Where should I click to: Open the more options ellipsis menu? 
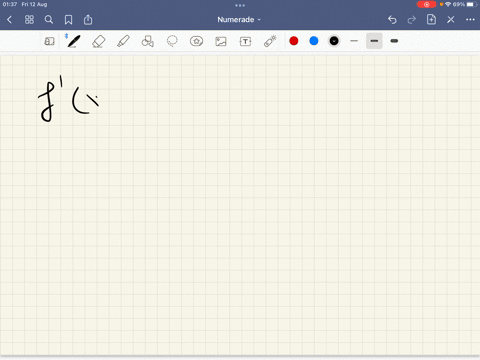470,20
